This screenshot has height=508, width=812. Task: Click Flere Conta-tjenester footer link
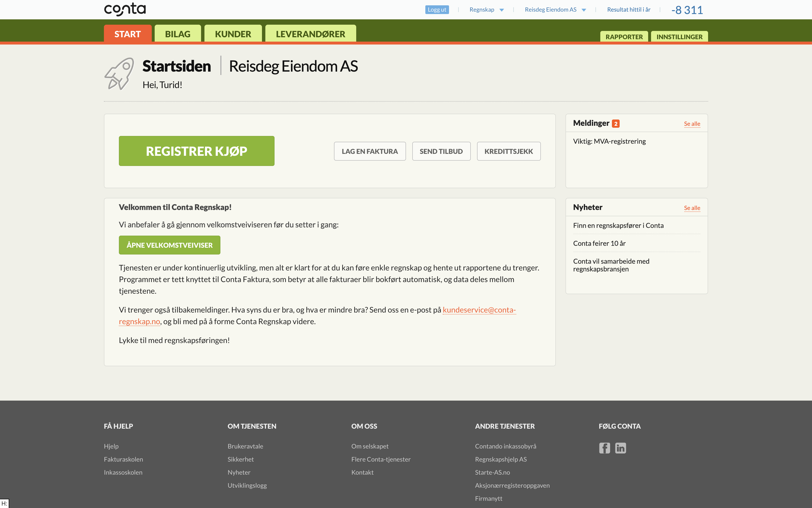tap(381, 459)
